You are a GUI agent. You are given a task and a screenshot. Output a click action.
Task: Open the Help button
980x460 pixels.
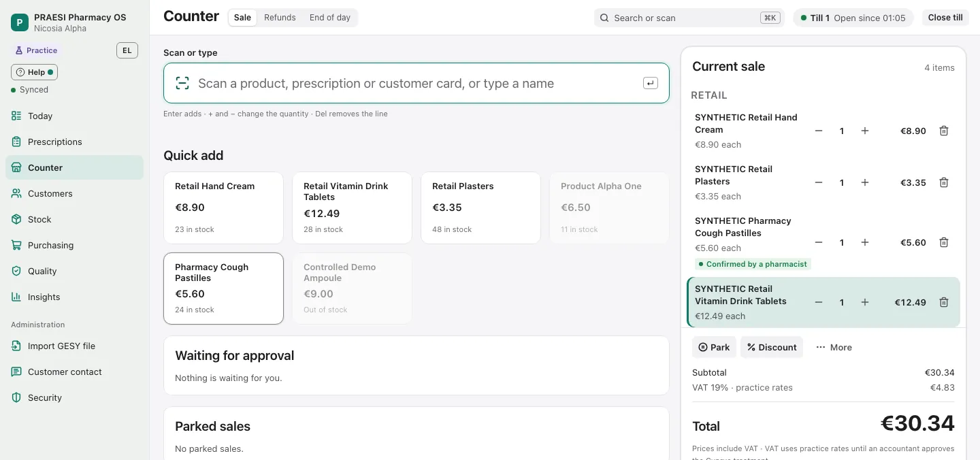click(34, 72)
